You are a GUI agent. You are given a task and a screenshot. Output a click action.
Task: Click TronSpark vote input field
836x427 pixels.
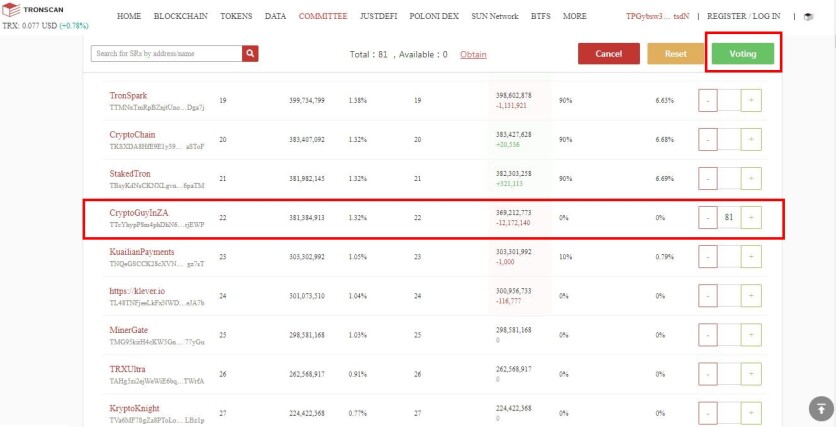coord(729,100)
